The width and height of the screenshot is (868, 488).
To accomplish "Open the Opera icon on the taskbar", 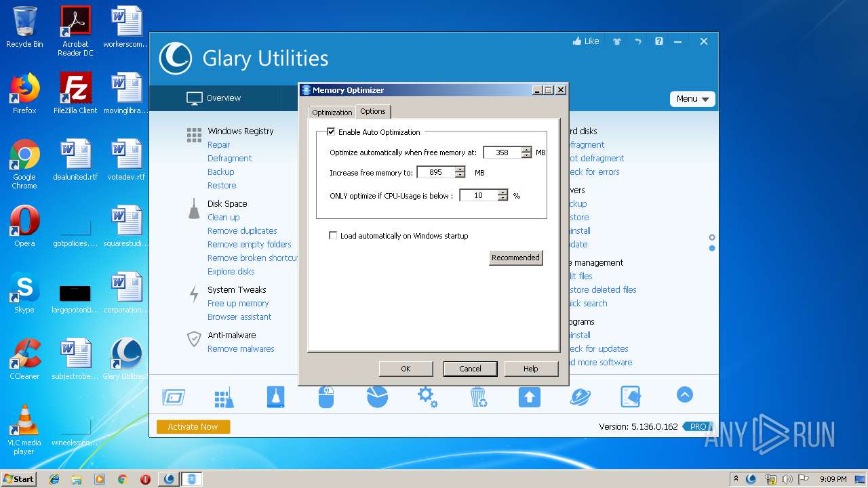I will (145, 479).
